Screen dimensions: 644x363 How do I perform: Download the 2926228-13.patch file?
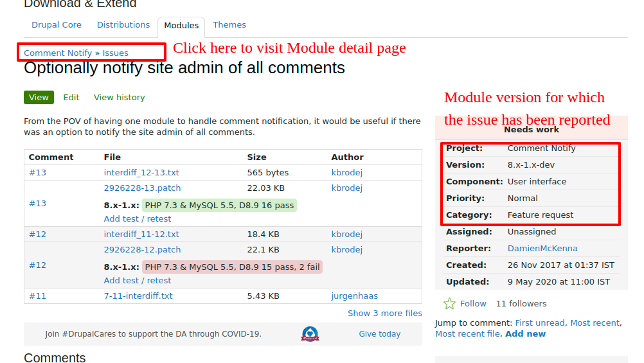pyautogui.click(x=142, y=188)
